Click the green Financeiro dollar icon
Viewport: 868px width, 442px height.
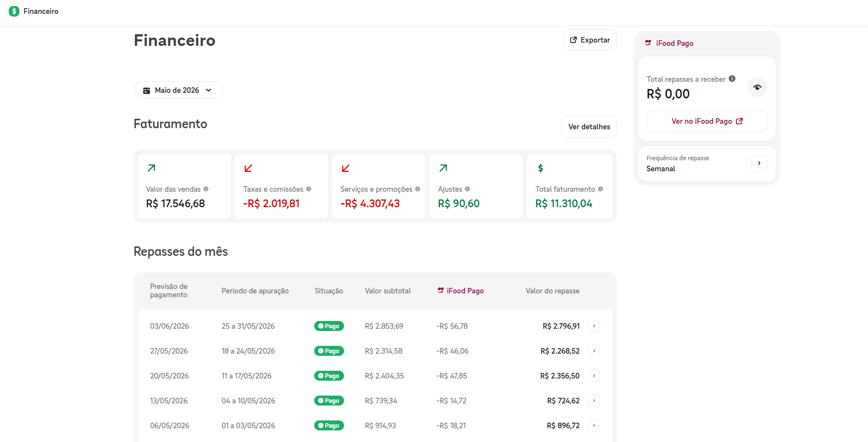click(14, 11)
